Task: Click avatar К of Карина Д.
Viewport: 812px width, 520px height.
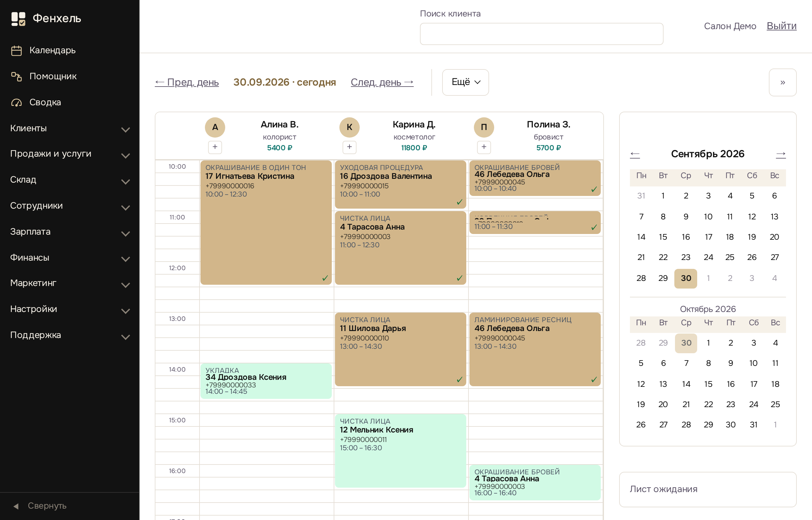Action: pos(349,127)
